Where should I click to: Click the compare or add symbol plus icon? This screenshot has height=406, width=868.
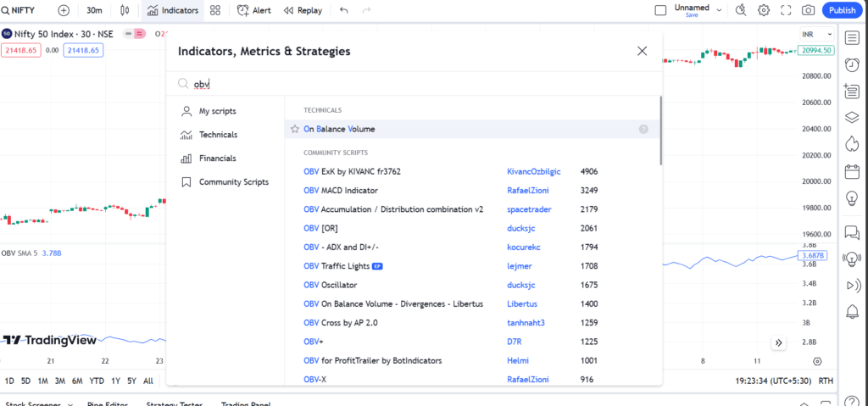coord(64,10)
